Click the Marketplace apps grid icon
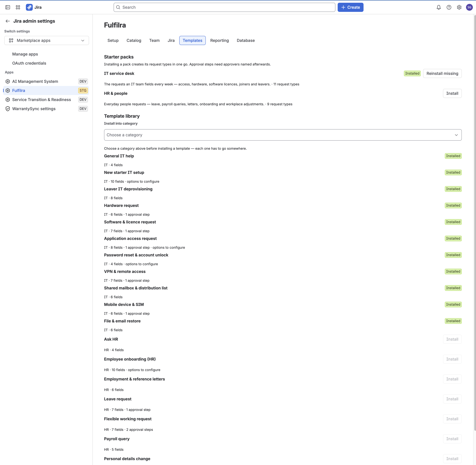The image size is (476, 465). 11,41
